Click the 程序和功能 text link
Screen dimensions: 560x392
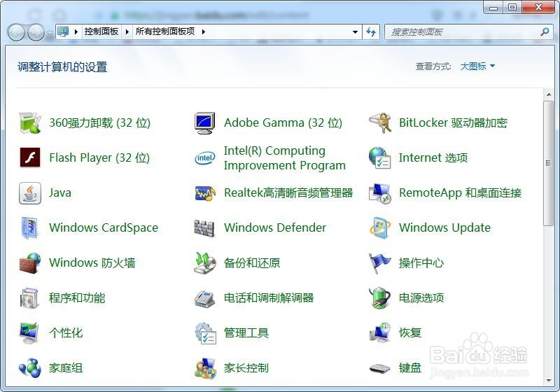click(77, 297)
